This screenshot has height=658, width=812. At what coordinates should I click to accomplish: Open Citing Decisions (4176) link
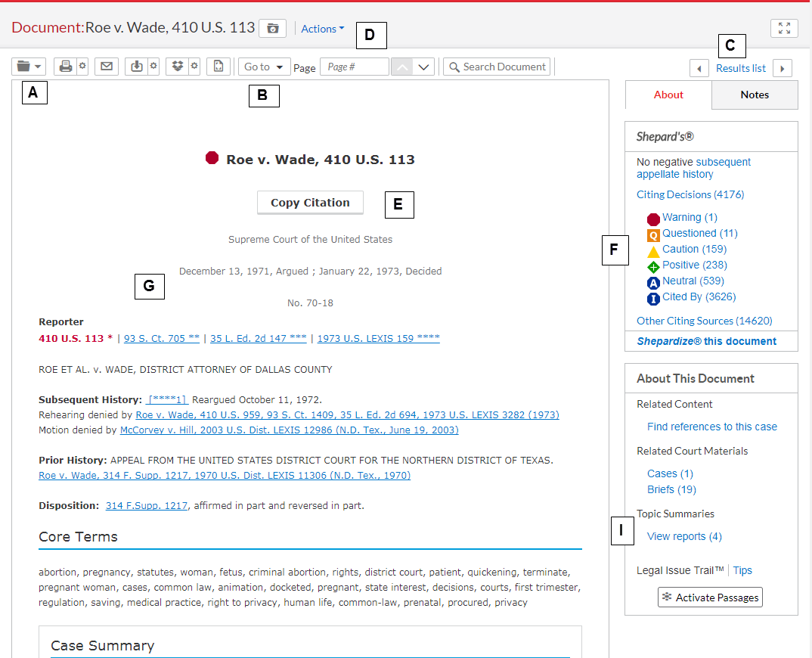(x=690, y=194)
